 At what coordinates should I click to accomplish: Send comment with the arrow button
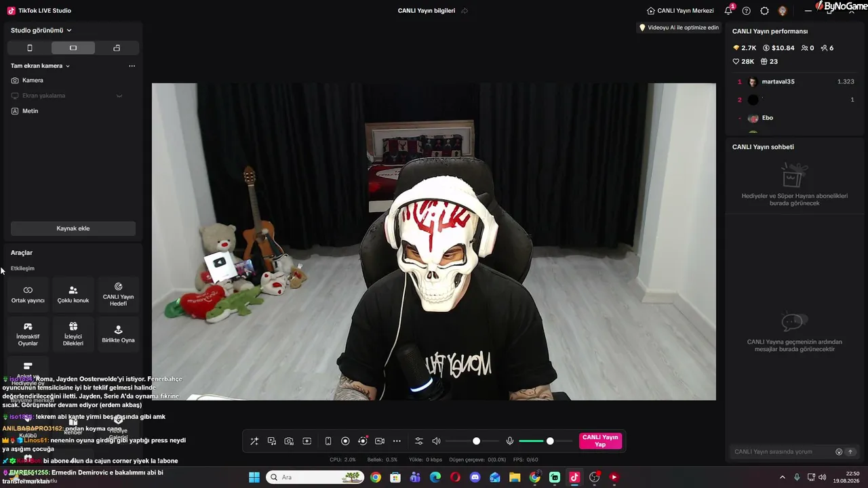point(850,452)
